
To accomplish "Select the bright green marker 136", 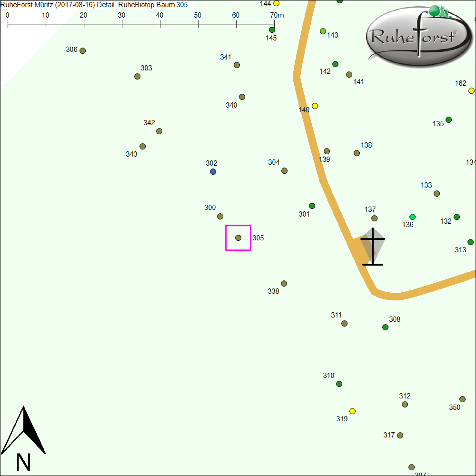I will [x=412, y=217].
